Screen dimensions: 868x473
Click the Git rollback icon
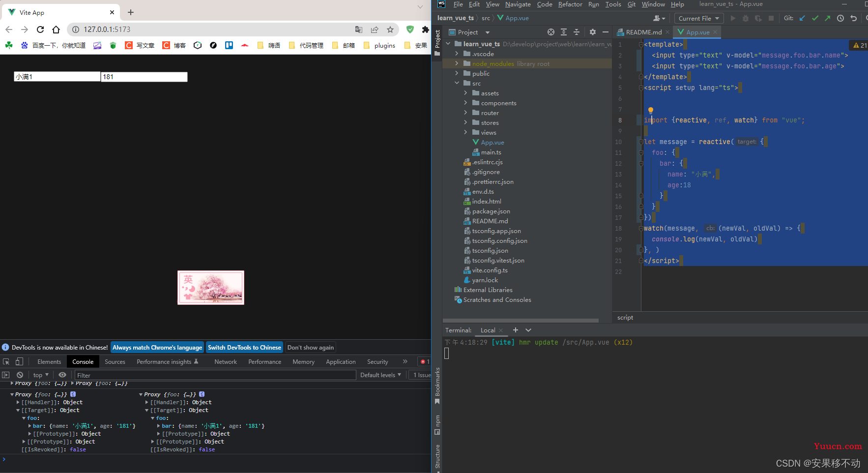pos(853,18)
